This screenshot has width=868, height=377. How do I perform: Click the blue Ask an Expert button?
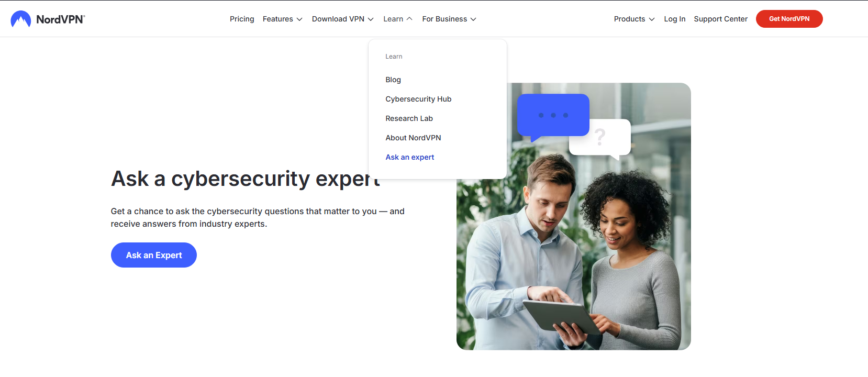154,255
